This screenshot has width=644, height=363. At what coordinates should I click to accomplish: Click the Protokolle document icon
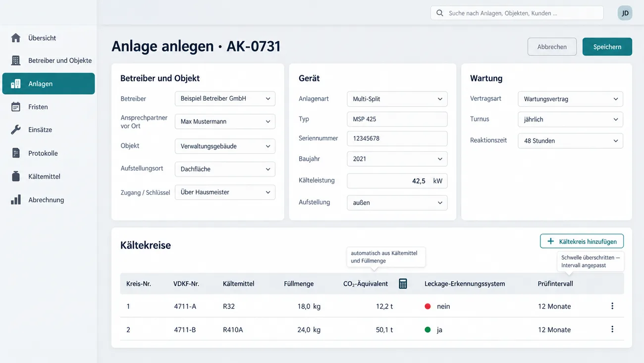click(x=16, y=153)
